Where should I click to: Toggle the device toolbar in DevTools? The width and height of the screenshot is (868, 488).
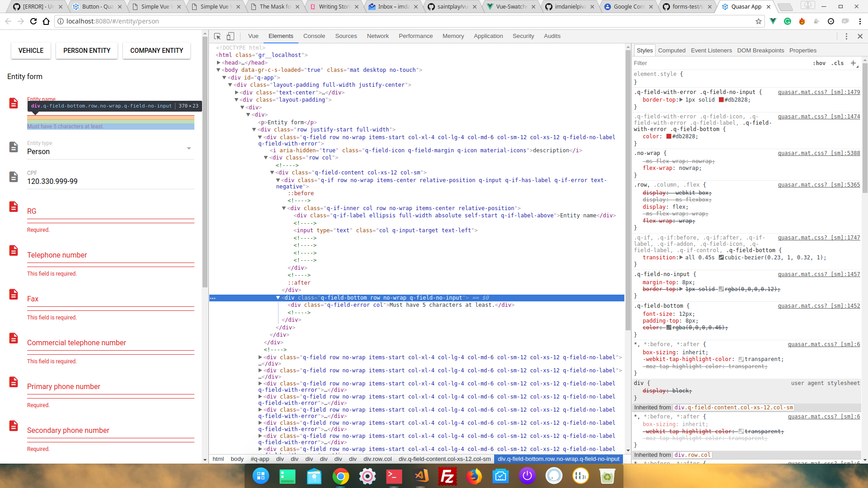point(231,36)
